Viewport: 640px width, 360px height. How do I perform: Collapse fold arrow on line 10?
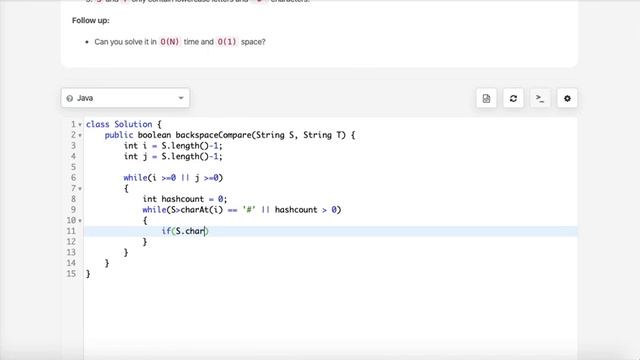pos(80,220)
